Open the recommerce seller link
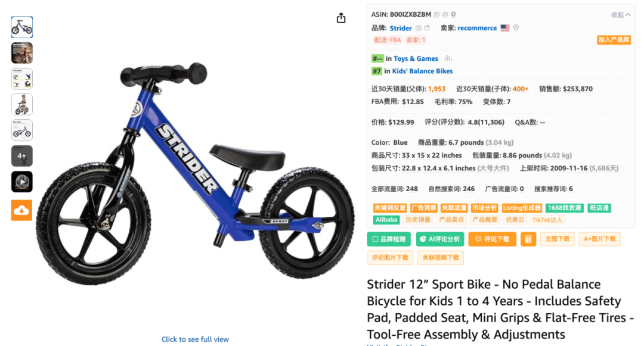Screen dimensions: 644x346 point(477,28)
